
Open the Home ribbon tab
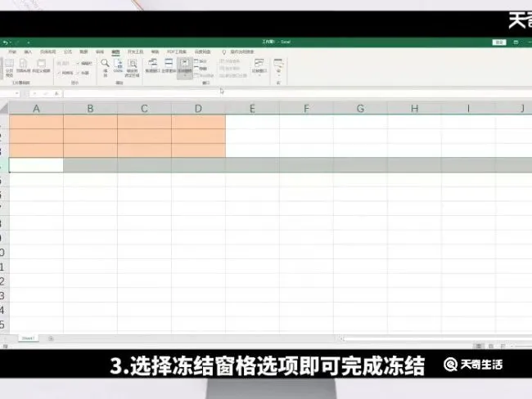coord(12,52)
